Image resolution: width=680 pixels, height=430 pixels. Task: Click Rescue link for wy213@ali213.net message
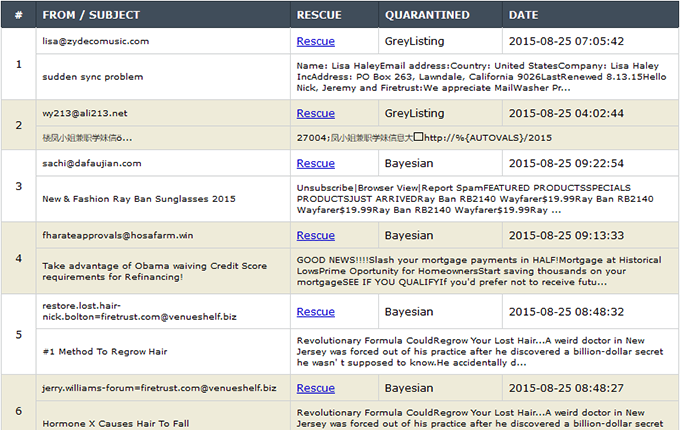tap(315, 114)
